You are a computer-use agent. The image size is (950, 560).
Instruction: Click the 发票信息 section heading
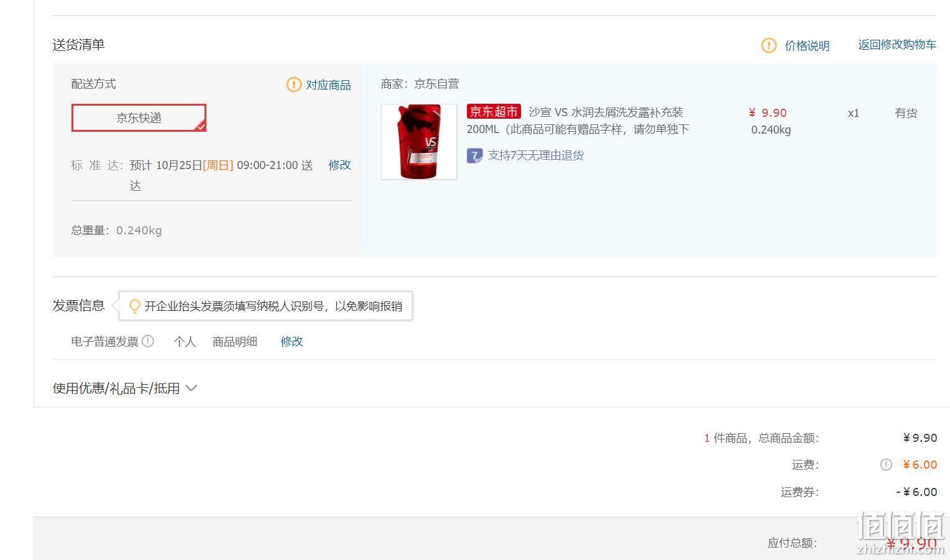point(78,305)
